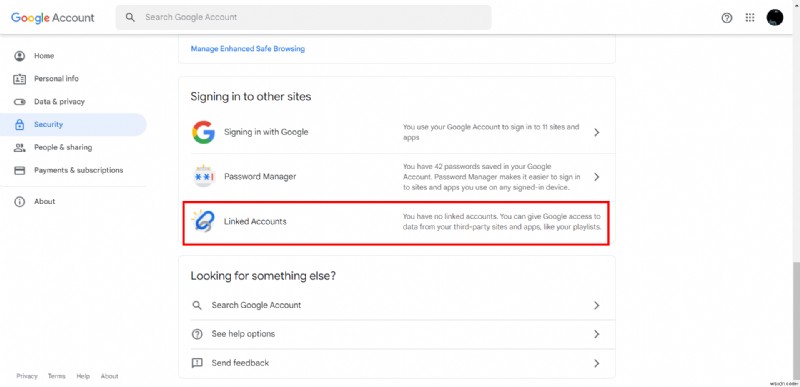800x387 pixels.
Task: Open the help question mark icon
Action: tap(727, 18)
